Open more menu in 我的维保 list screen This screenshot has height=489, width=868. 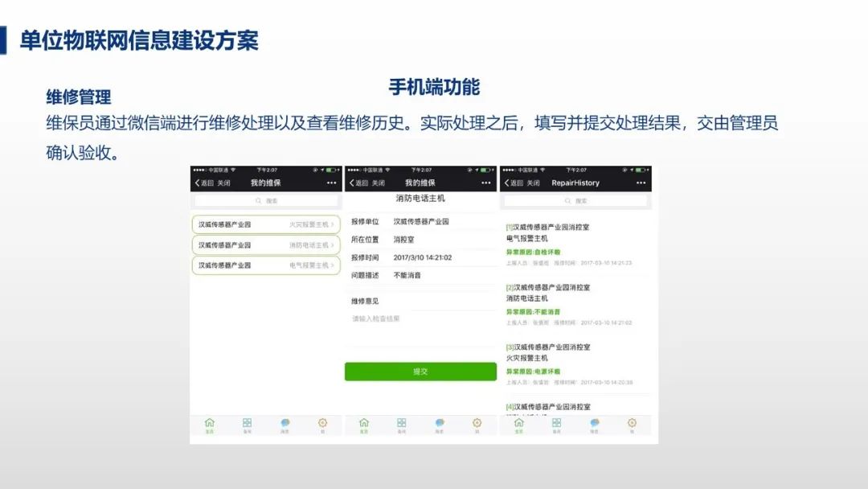(x=331, y=183)
